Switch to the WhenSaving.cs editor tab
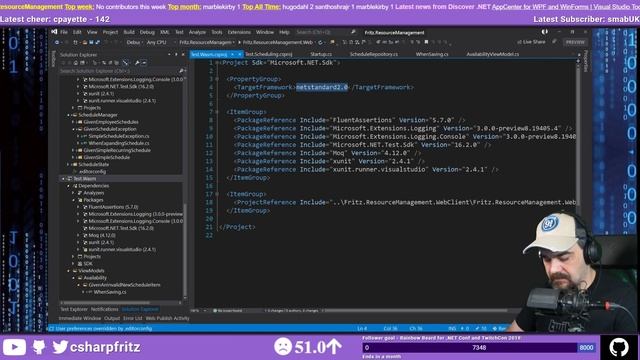640x360 pixels. [432, 54]
